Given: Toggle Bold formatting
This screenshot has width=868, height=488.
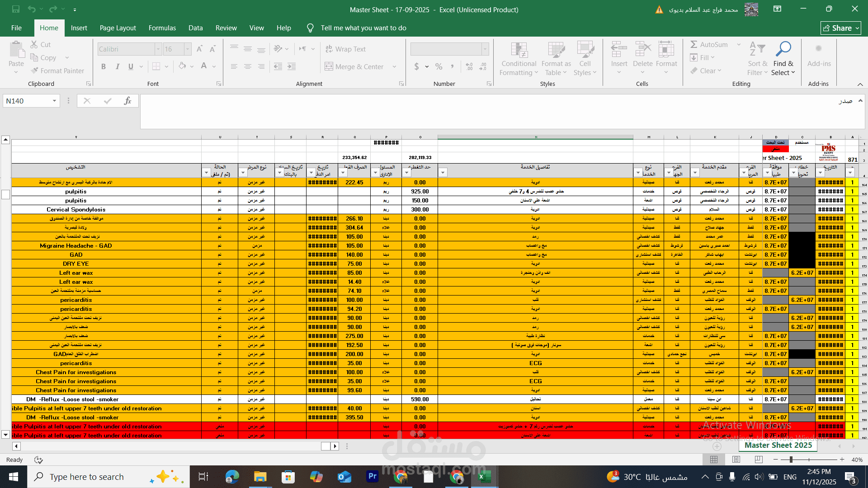Looking at the screenshot, I should [104, 66].
